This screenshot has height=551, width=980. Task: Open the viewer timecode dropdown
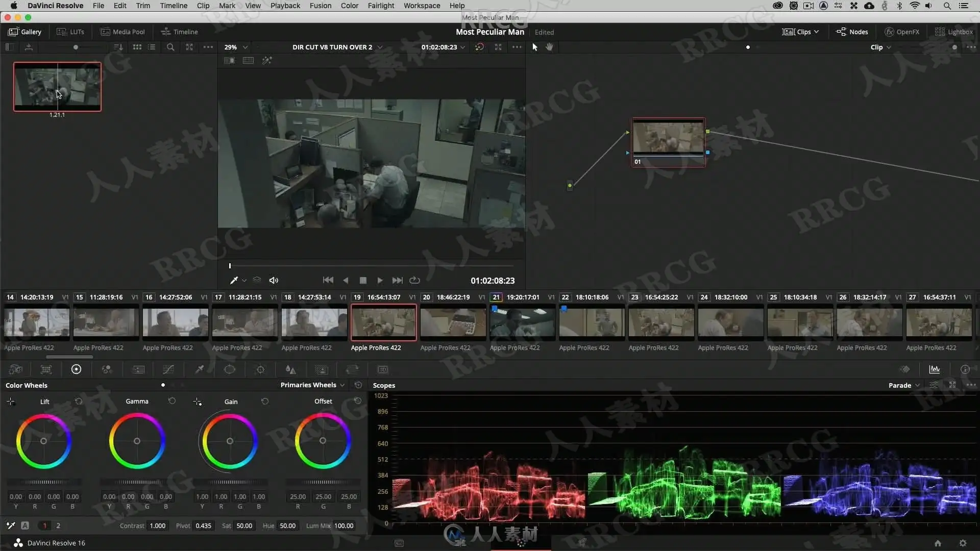click(x=443, y=47)
